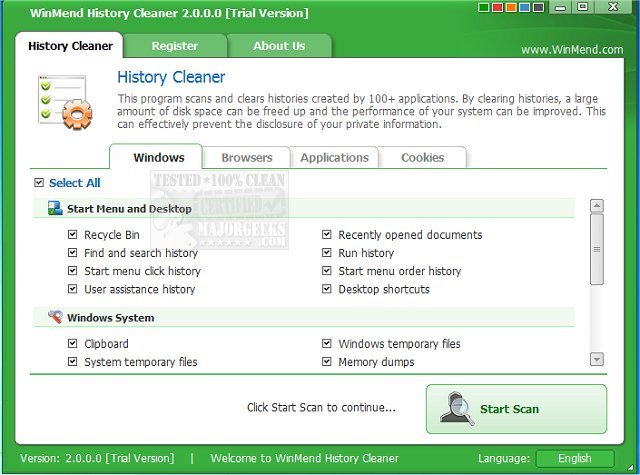Click the Select All label link
Image resolution: width=640 pixels, height=475 pixels.
coord(75,183)
